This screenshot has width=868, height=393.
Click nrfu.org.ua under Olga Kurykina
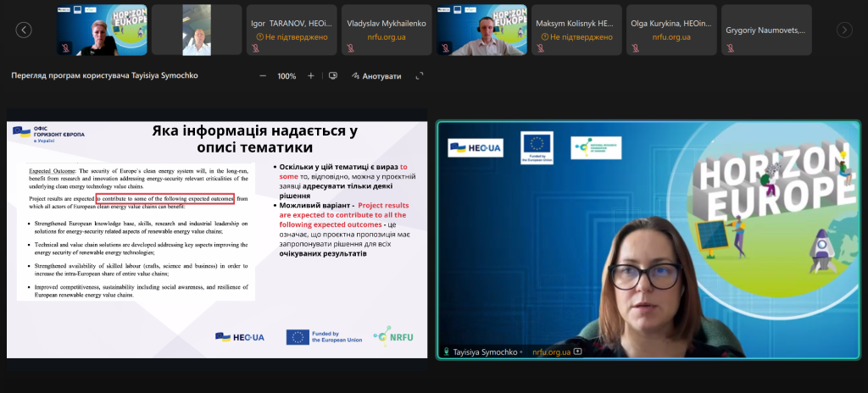(x=671, y=37)
